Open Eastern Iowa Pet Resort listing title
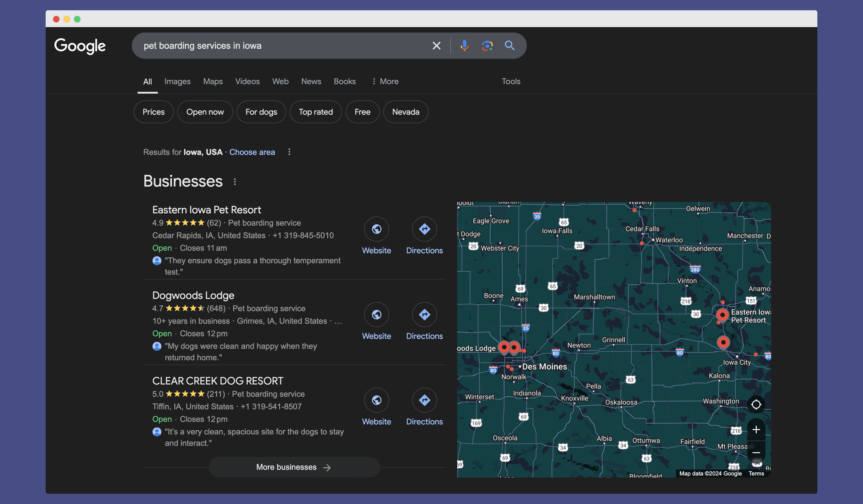This screenshot has height=504, width=863. pyautogui.click(x=207, y=210)
